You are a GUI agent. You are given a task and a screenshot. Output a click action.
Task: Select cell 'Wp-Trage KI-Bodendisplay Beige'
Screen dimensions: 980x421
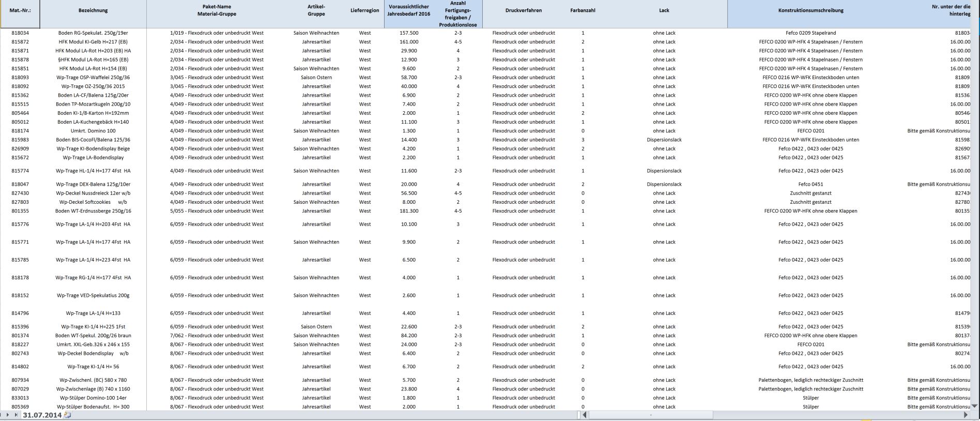tap(93, 148)
